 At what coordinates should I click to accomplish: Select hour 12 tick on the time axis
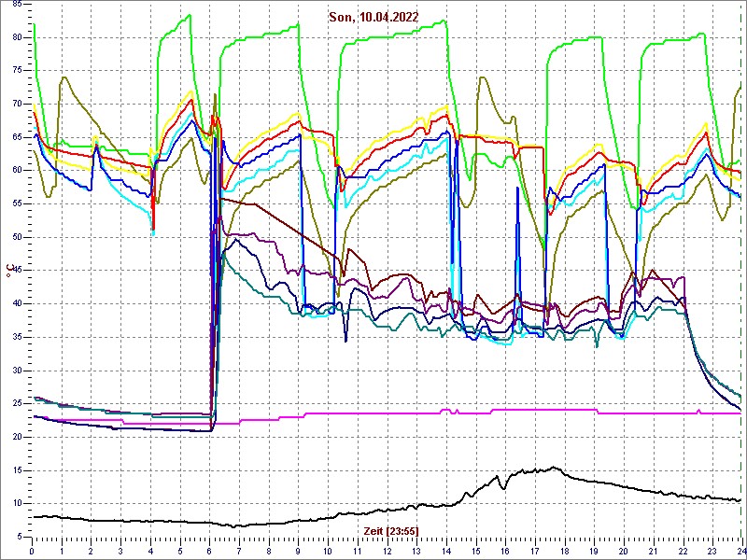387,550
